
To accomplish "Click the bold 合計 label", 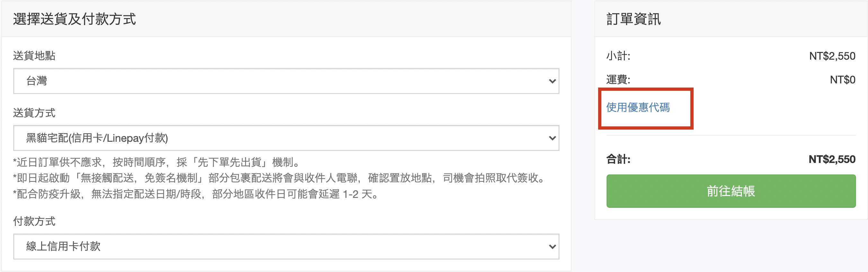I will coord(618,159).
